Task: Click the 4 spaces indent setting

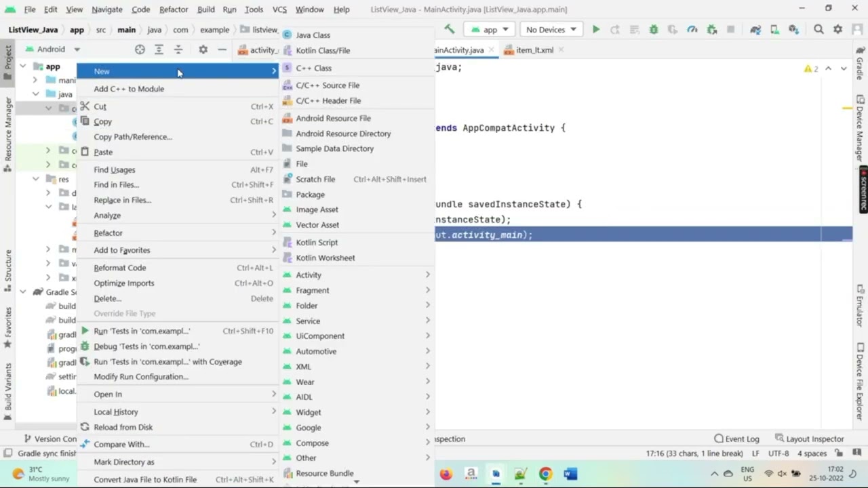Action: [812, 453]
